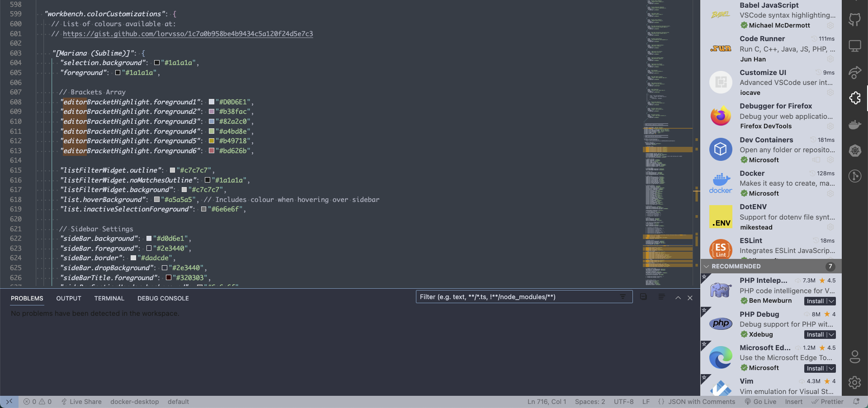Image resolution: width=868 pixels, height=408 pixels.
Task: Open the Kubernetes view in the activity bar
Action: point(855,150)
